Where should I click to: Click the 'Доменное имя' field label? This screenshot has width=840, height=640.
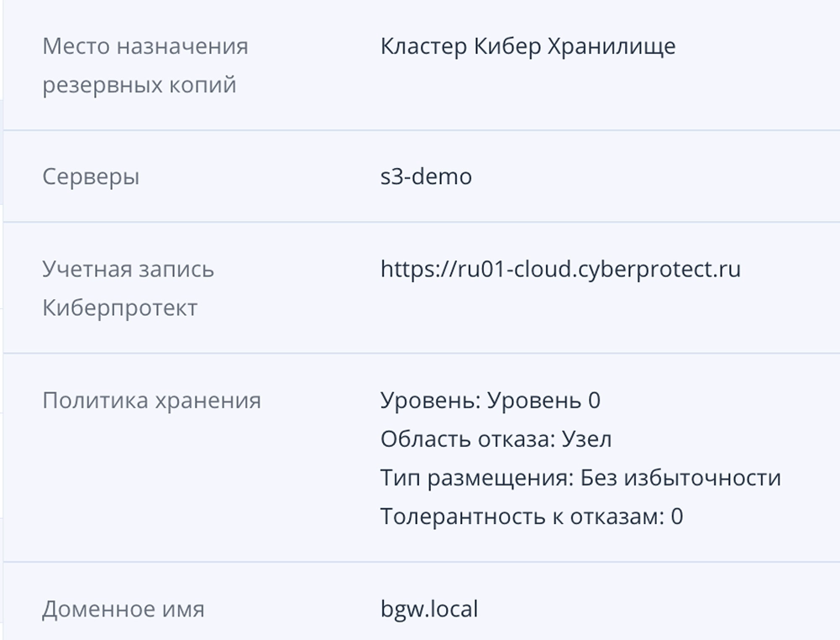tap(123, 609)
